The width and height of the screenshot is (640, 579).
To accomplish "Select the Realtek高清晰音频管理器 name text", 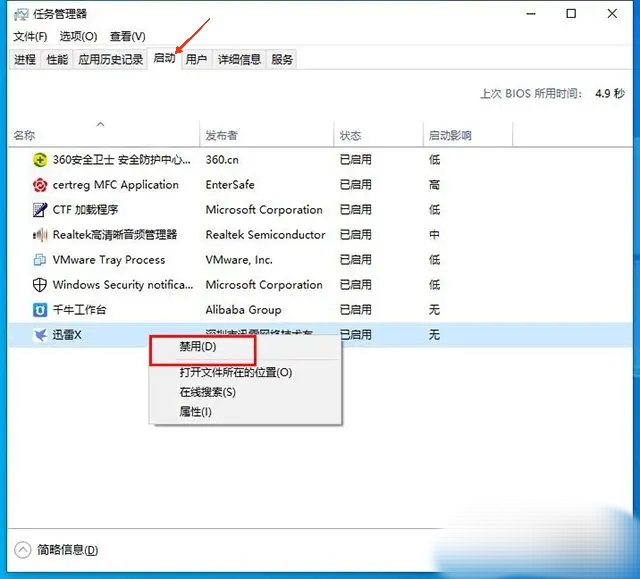I will tap(115, 235).
